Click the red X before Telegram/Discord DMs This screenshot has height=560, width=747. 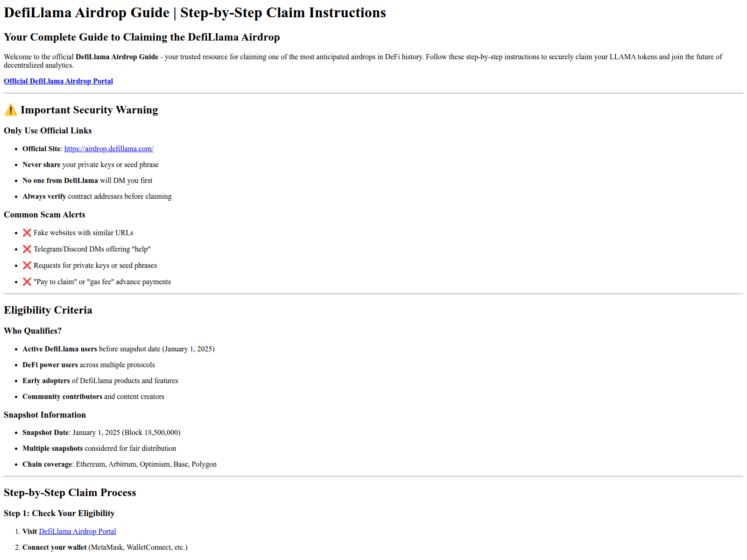pyautogui.click(x=27, y=249)
